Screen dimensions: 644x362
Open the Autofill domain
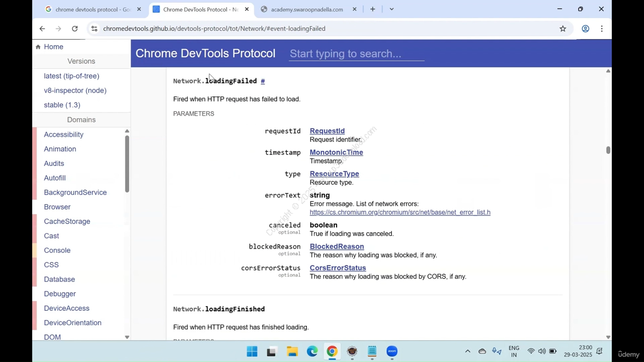[55, 178]
